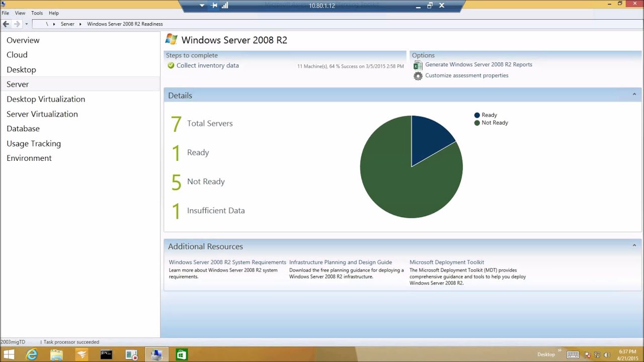The height and width of the screenshot is (362, 644).
Task: Click the green checkmark beside Collect inventory data
Action: click(171, 65)
